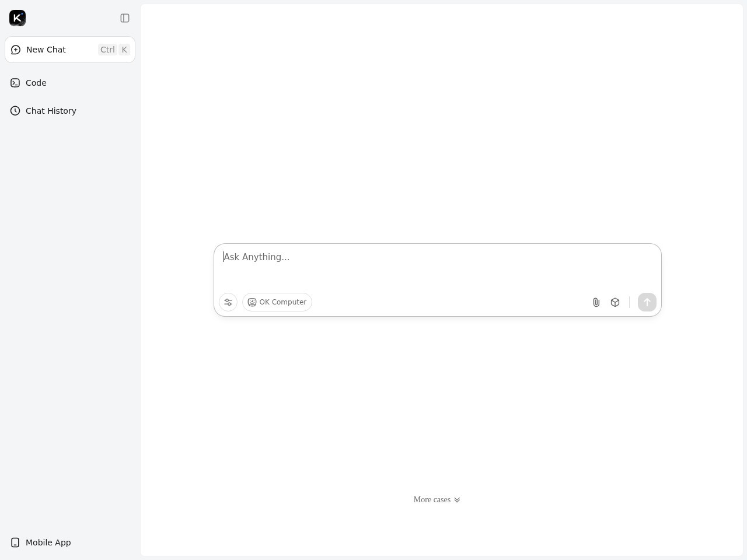Click the cube icon in the chat box
747x560 pixels.
coord(615,302)
